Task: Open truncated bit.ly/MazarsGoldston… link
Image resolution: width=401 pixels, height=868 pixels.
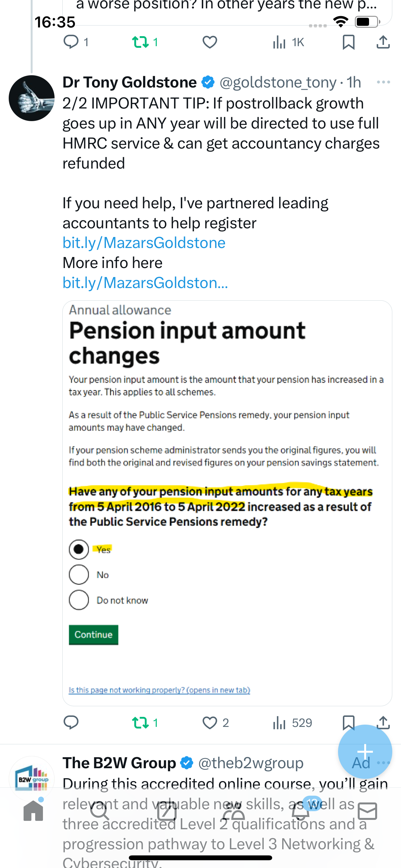Action: point(145,283)
